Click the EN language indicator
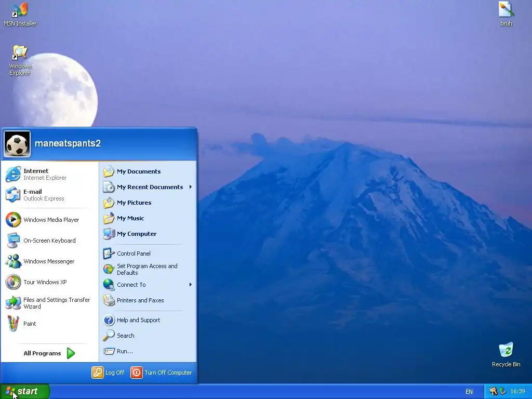Image resolution: width=532 pixels, height=399 pixels. click(x=469, y=392)
